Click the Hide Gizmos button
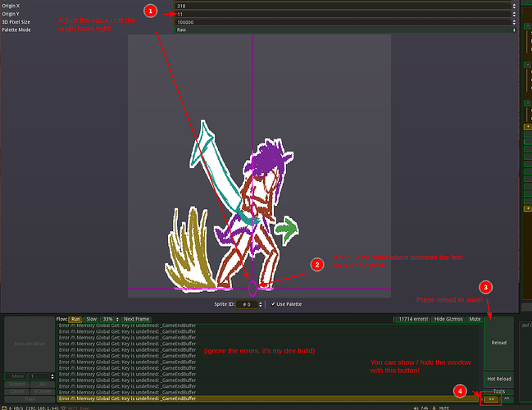 (448, 319)
